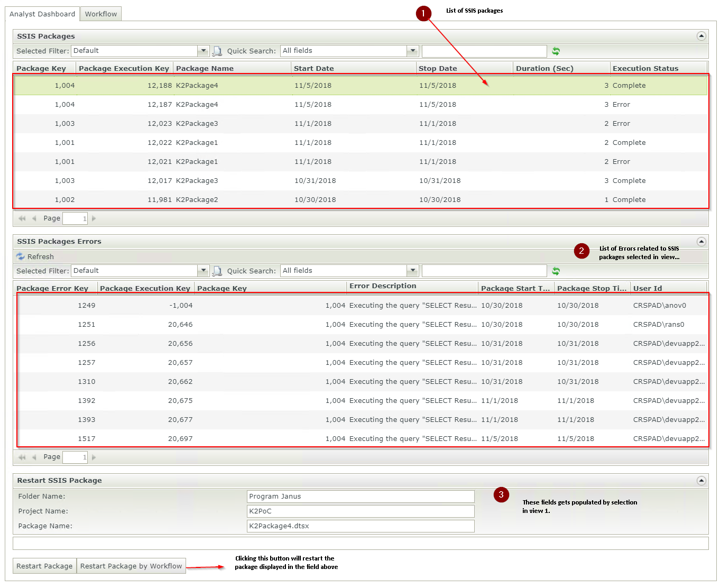Select row with execution key 12,187
720x588 pixels.
tap(361, 105)
